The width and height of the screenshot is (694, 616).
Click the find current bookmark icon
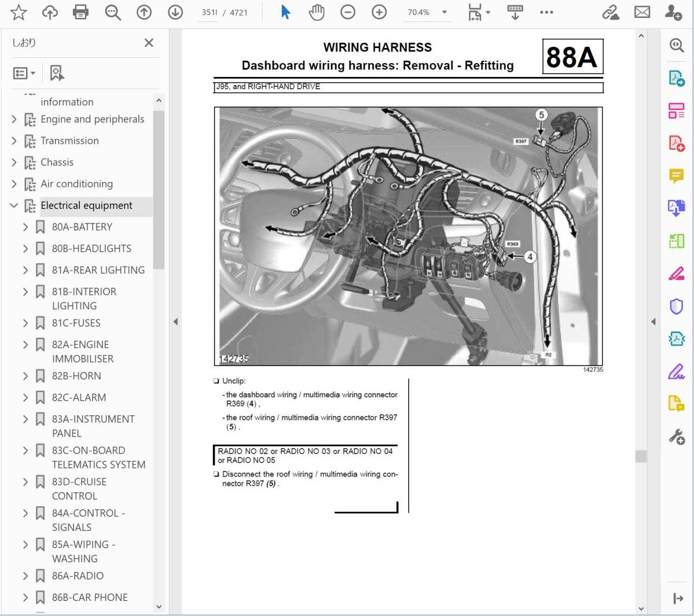(57, 73)
